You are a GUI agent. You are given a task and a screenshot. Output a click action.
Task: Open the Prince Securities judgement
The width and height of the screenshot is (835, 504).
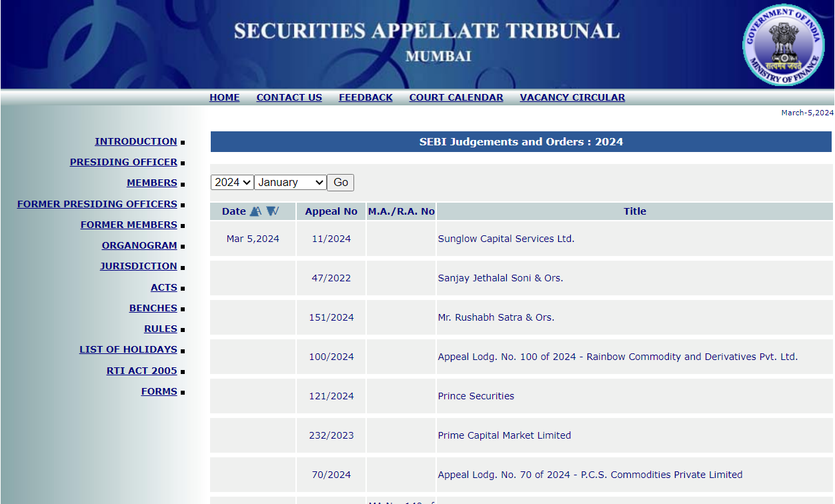click(476, 396)
